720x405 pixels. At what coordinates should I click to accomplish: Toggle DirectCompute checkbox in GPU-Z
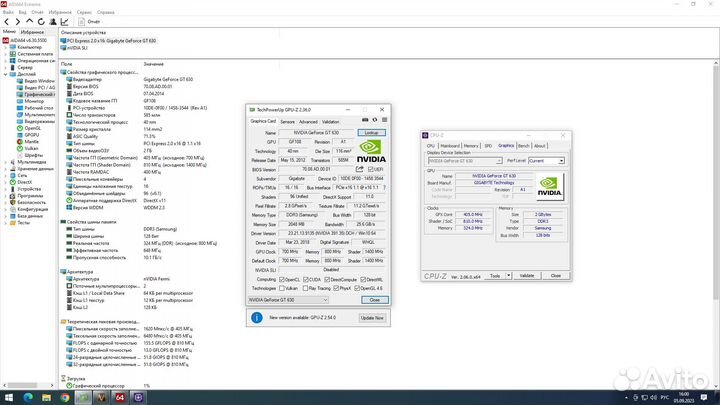point(327,279)
